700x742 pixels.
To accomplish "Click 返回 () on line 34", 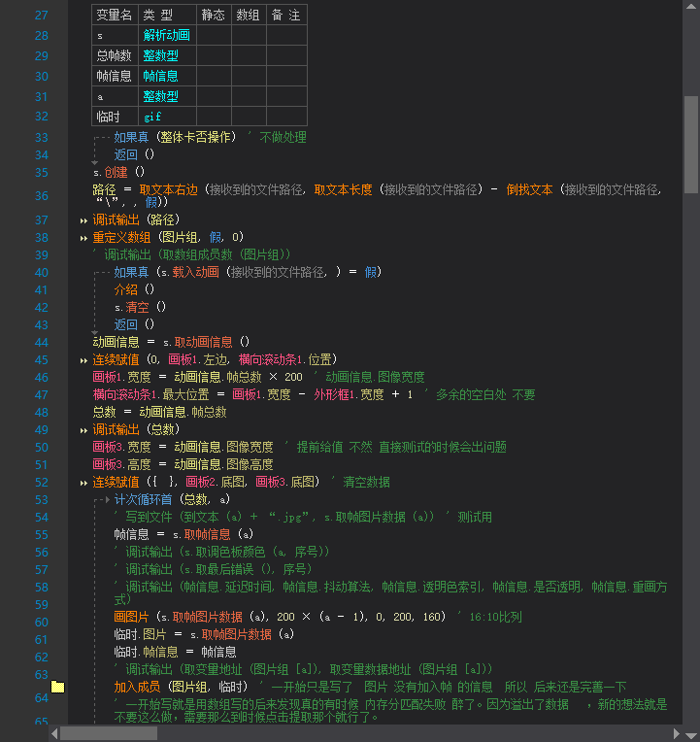I will click(x=134, y=154).
